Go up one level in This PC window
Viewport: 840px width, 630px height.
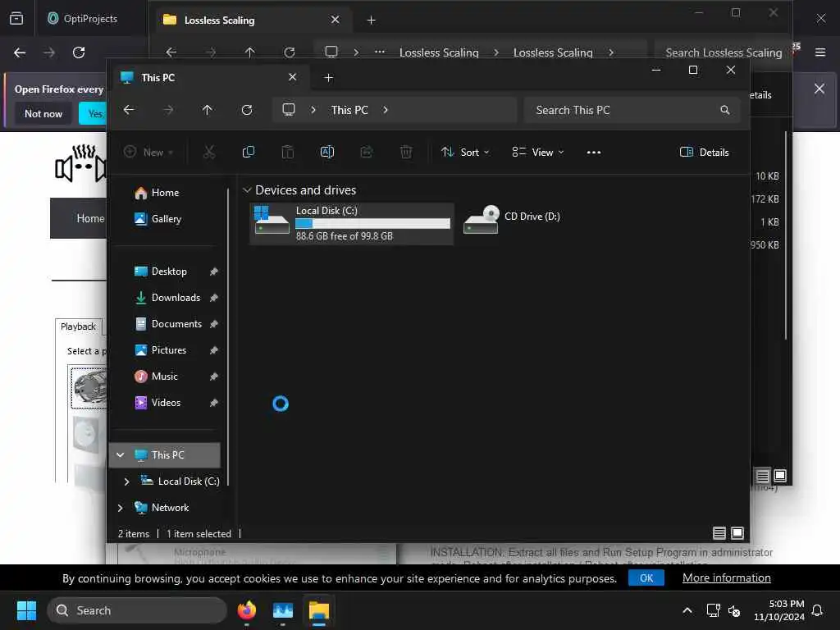click(208, 110)
